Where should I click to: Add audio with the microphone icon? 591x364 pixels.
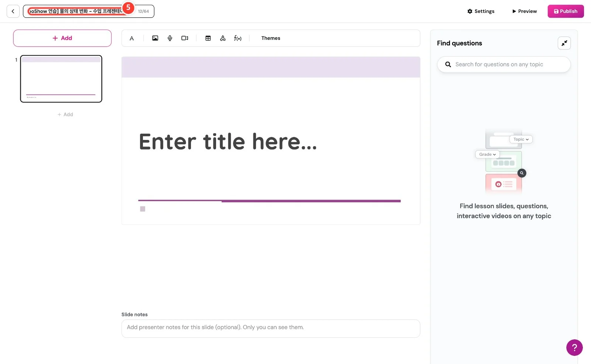170,38
